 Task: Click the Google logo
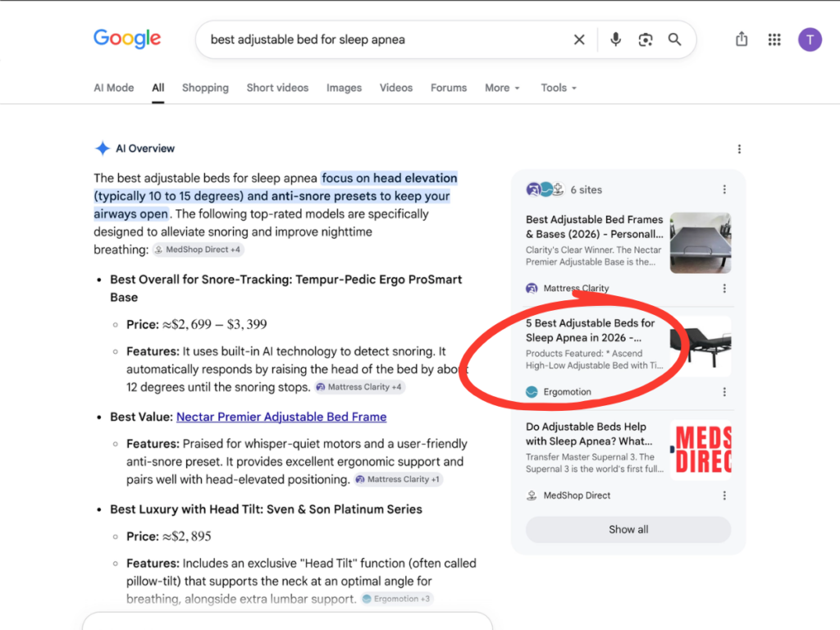127,39
